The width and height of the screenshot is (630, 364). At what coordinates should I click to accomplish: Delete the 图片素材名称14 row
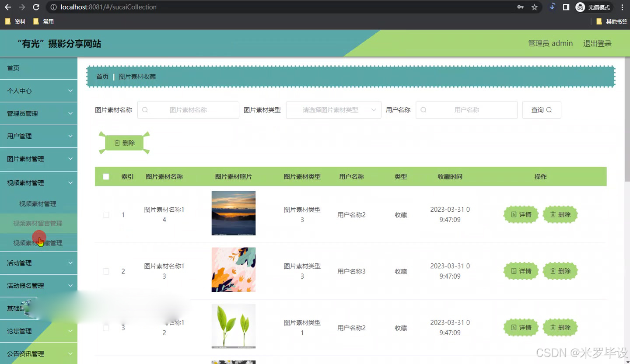[x=560, y=214]
